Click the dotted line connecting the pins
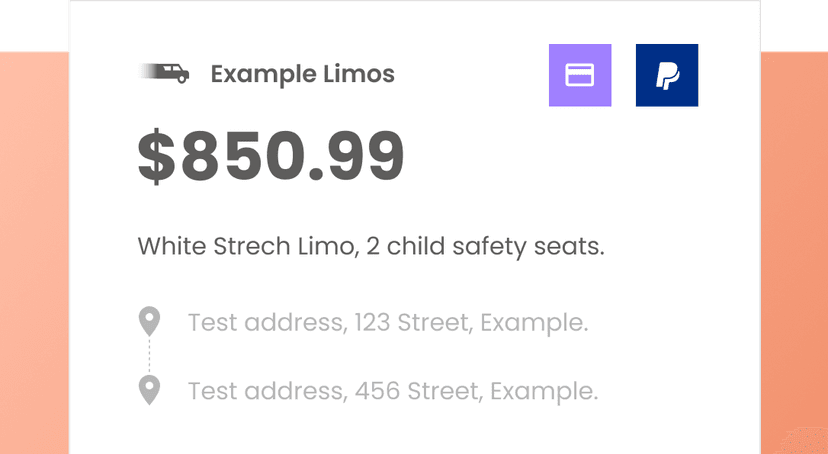Screen dimensions: 828x454 pos(149,355)
